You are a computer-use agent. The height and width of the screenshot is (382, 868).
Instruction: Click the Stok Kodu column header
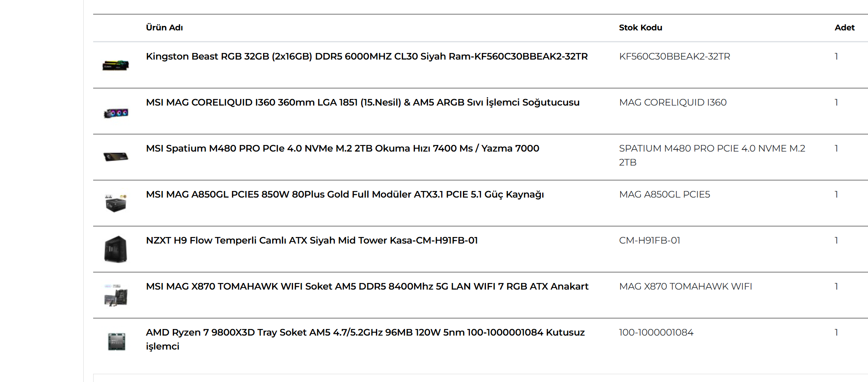(641, 28)
